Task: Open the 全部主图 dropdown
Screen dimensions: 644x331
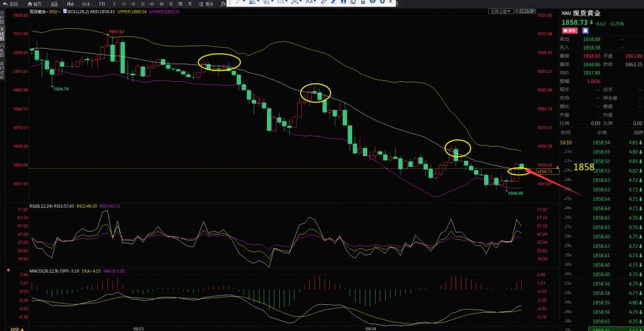Action: (x=500, y=11)
